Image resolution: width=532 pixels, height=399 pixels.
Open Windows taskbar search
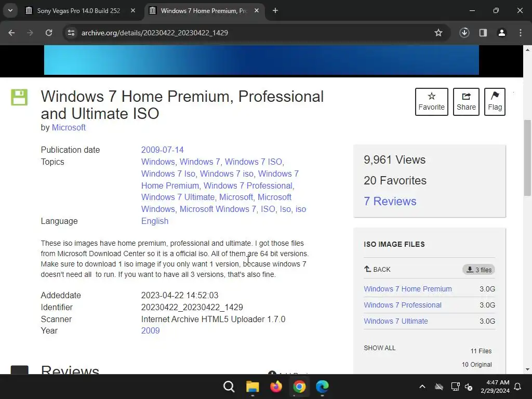tap(229, 387)
